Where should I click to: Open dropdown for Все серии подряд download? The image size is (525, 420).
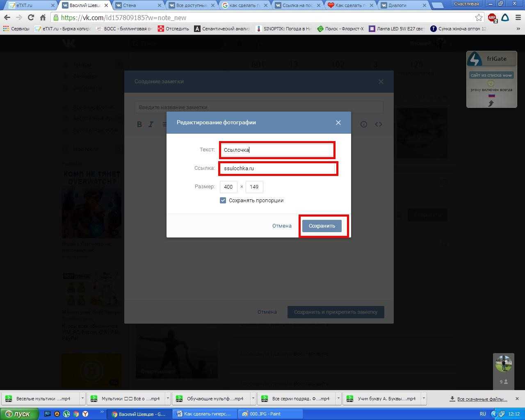click(x=338, y=399)
